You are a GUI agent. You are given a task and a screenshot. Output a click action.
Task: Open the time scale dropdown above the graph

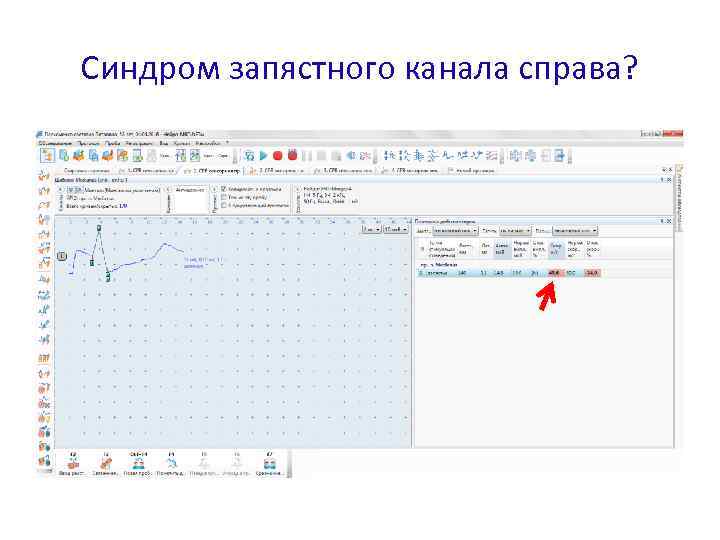coord(371,229)
